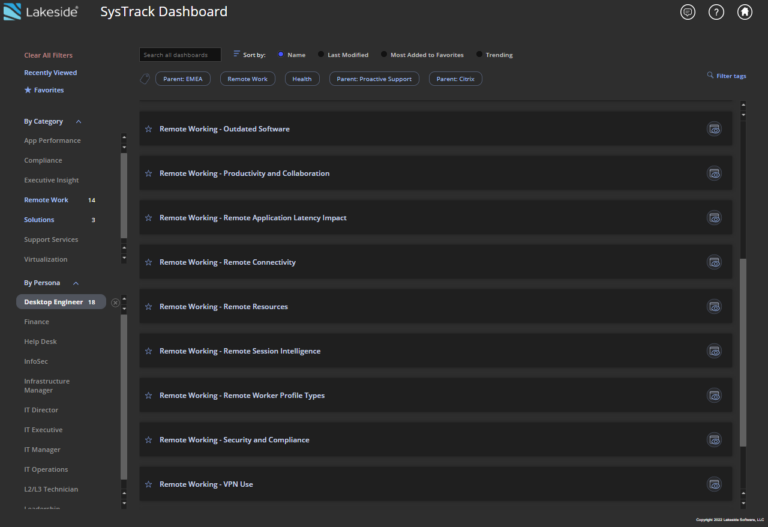The image size is (768, 527).
Task: Preview icon for Security and Compliance row
Action: [x=714, y=440]
